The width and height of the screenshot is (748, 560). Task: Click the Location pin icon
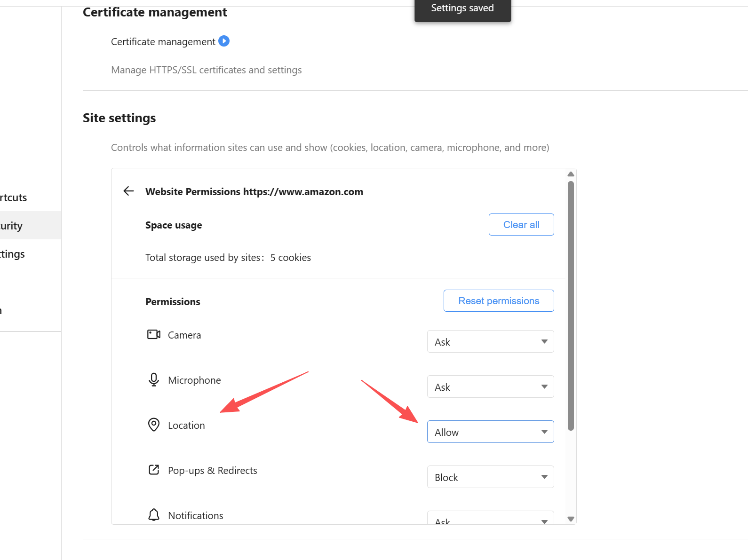[154, 425]
